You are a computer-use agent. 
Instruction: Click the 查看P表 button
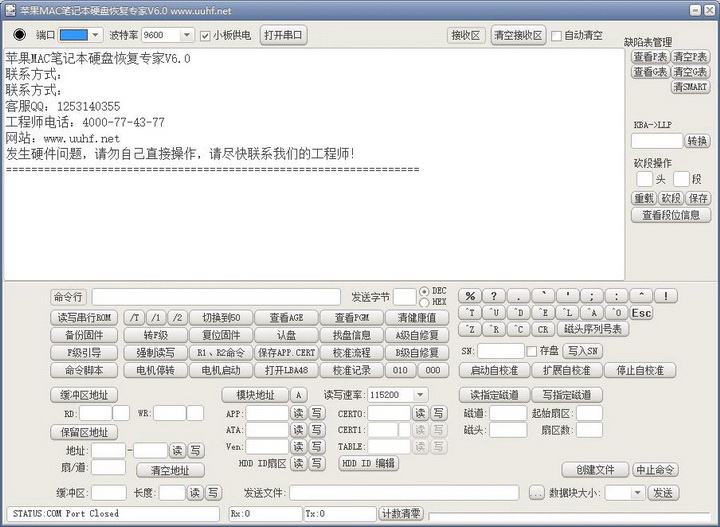click(650, 57)
